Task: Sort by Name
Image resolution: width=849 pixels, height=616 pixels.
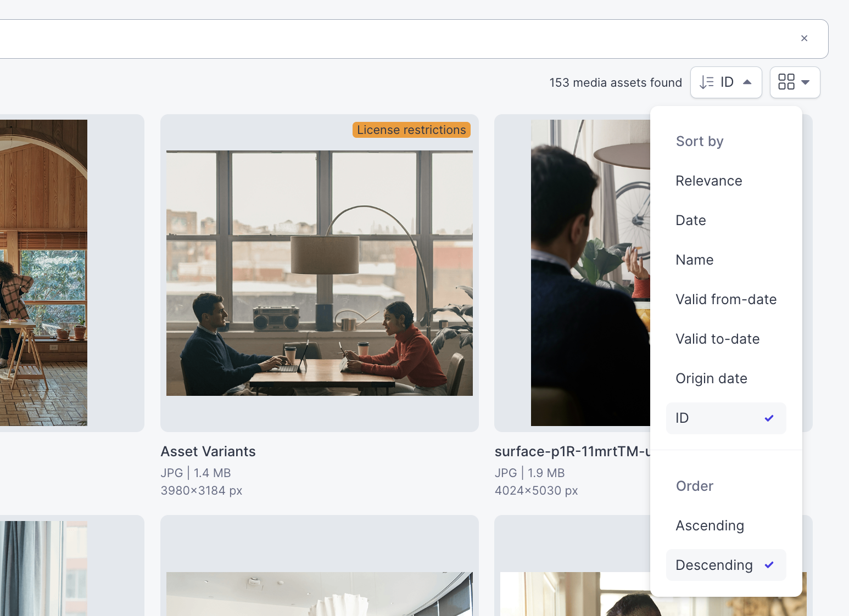Action: click(x=726, y=260)
